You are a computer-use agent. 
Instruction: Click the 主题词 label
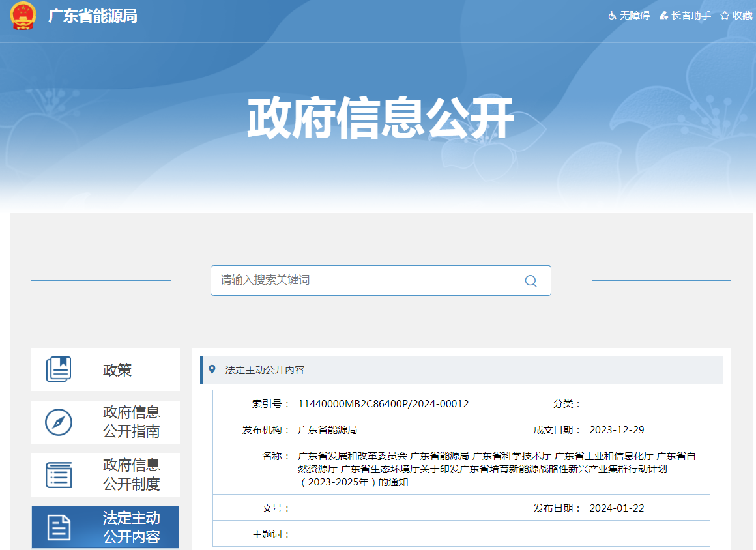coord(270,534)
